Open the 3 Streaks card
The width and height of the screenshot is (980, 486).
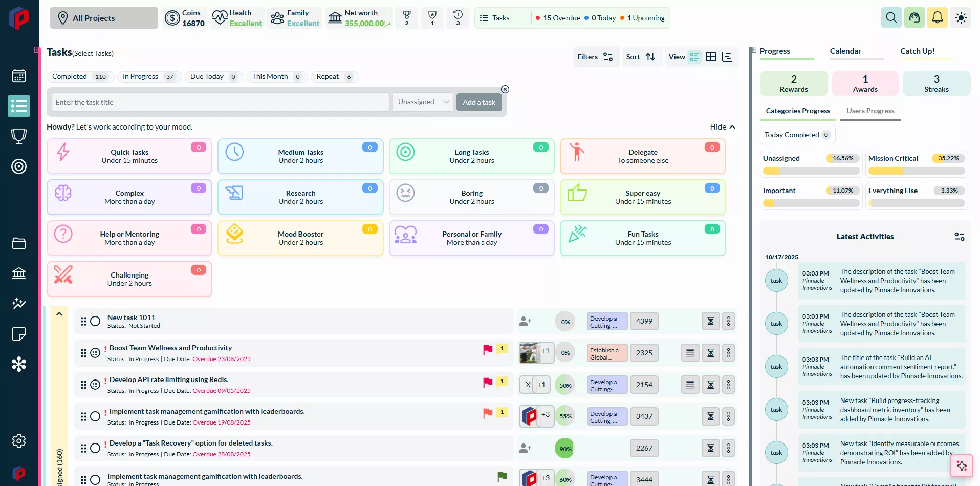click(x=936, y=83)
